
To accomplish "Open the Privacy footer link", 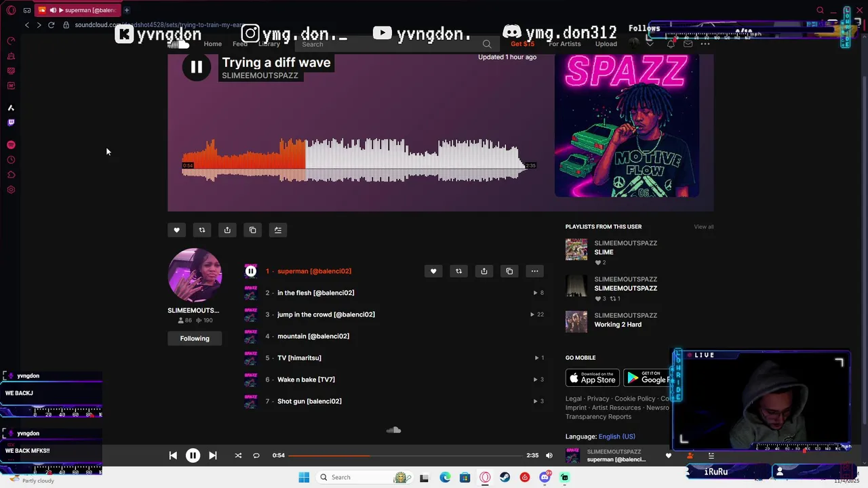I will click(598, 399).
